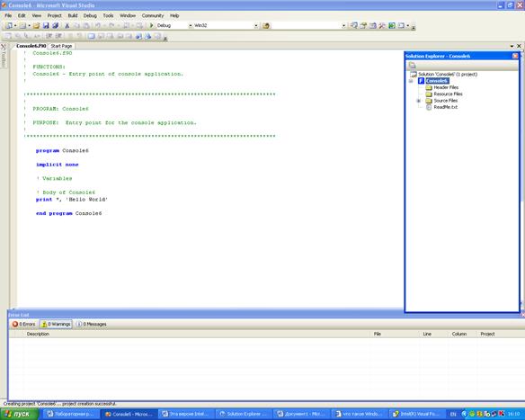Image resolution: width=525 pixels, height=420 pixels.
Task: Open standard toolbar options arrow
Action: coord(414,27)
